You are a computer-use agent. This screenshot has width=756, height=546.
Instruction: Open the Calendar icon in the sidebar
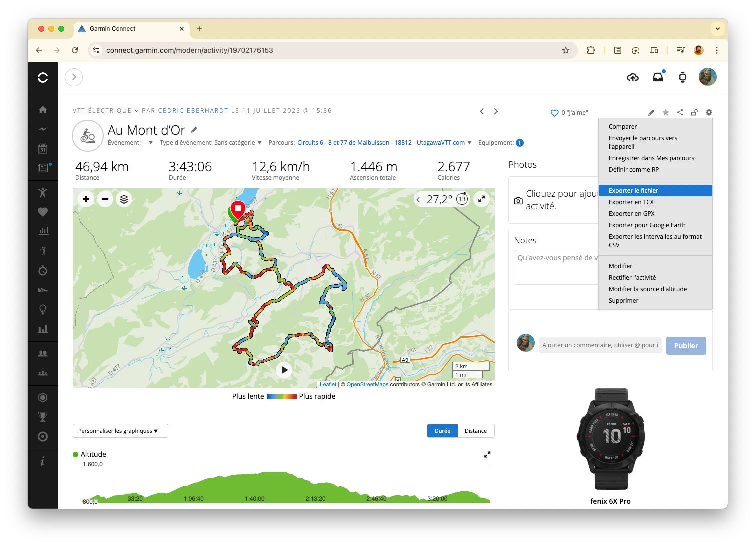pyautogui.click(x=43, y=149)
